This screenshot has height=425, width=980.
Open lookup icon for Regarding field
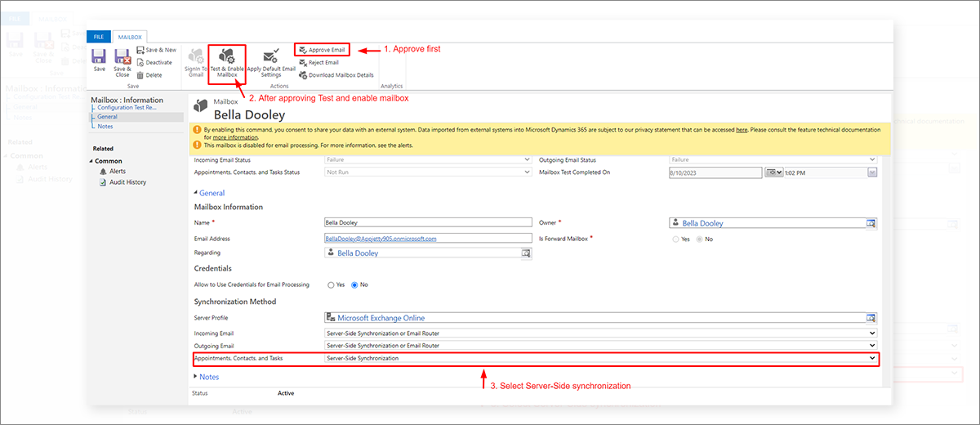[x=526, y=253]
